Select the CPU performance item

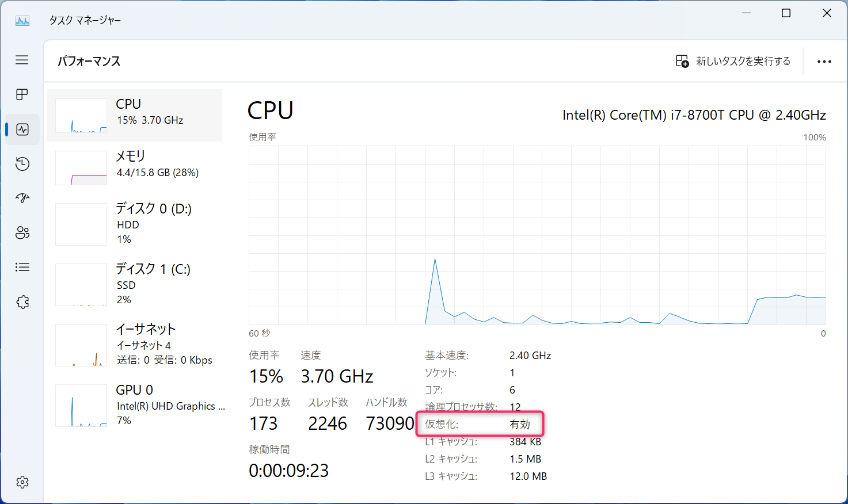134,115
